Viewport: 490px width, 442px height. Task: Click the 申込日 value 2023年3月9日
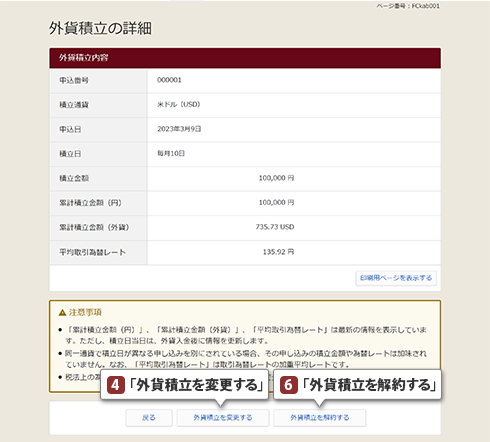(x=179, y=129)
